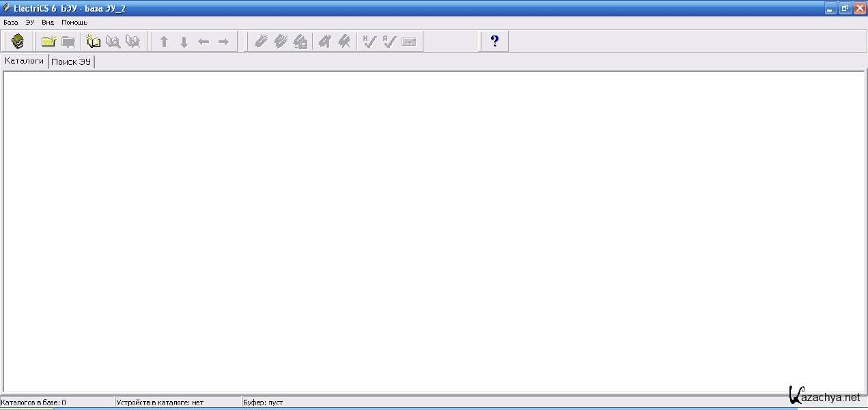
Task: Open the Помощь menu
Action: 74,22
